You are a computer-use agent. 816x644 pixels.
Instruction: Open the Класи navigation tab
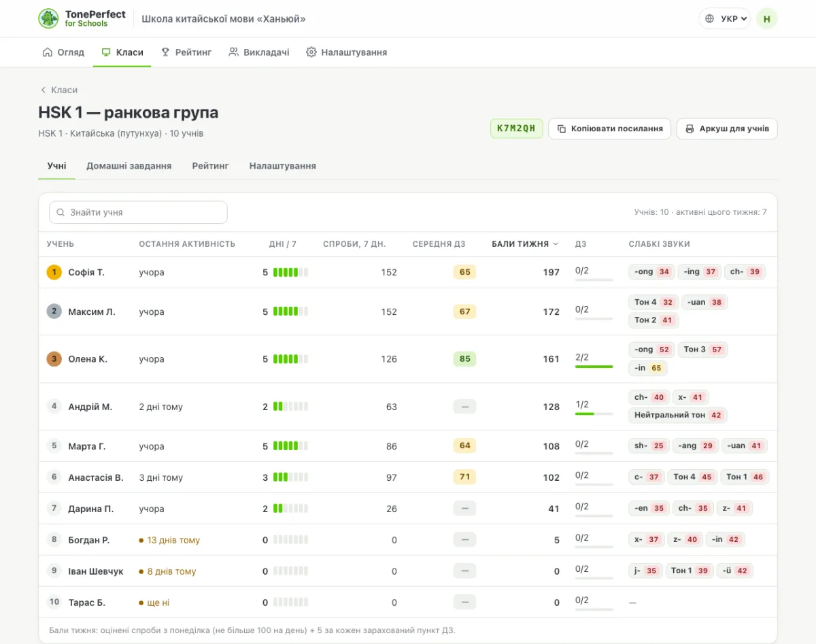pos(122,52)
